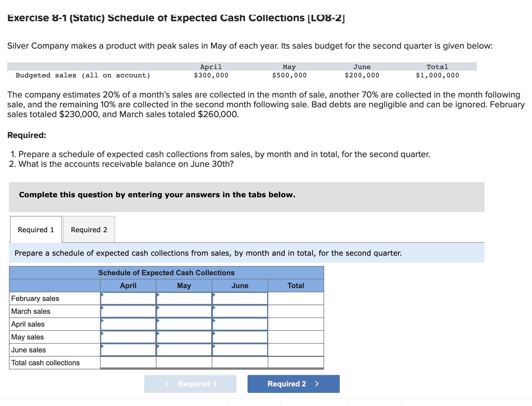Select the June sales April input cell
The width and height of the screenshot is (532, 406).
pos(128,350)
